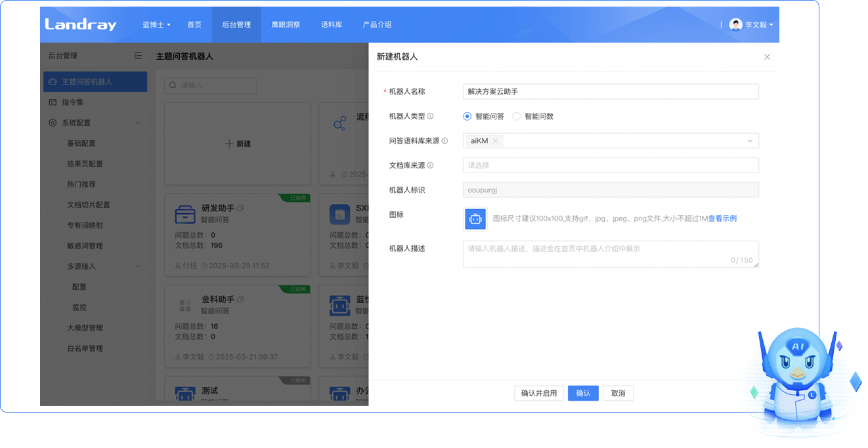Expand the 问答语料库来源 dropdown arrow
Image resolution: width=868 pixels, height=448 pixels.
click(750, 141)
